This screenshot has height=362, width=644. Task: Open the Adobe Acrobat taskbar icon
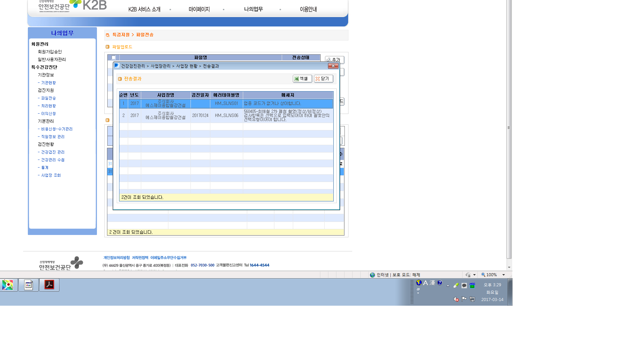[49, 285]
